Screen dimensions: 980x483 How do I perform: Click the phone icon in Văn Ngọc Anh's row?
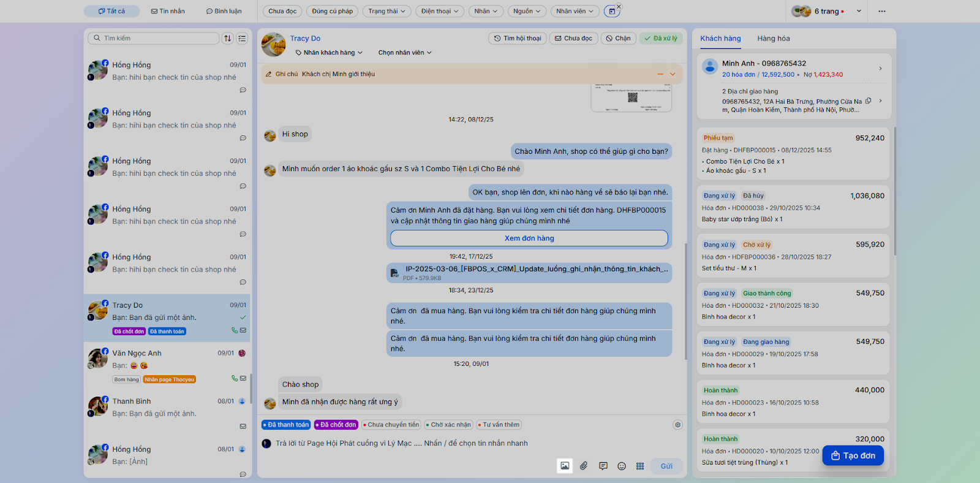(235, 378)
